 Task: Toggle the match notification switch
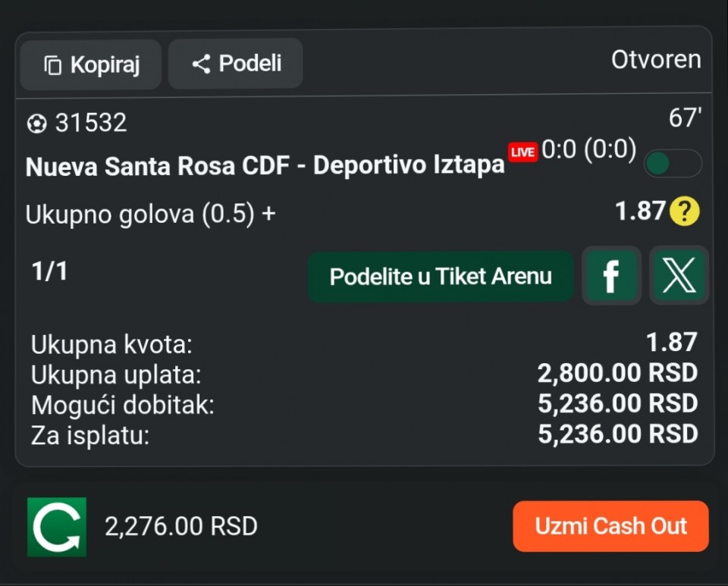tap(672, 163)
